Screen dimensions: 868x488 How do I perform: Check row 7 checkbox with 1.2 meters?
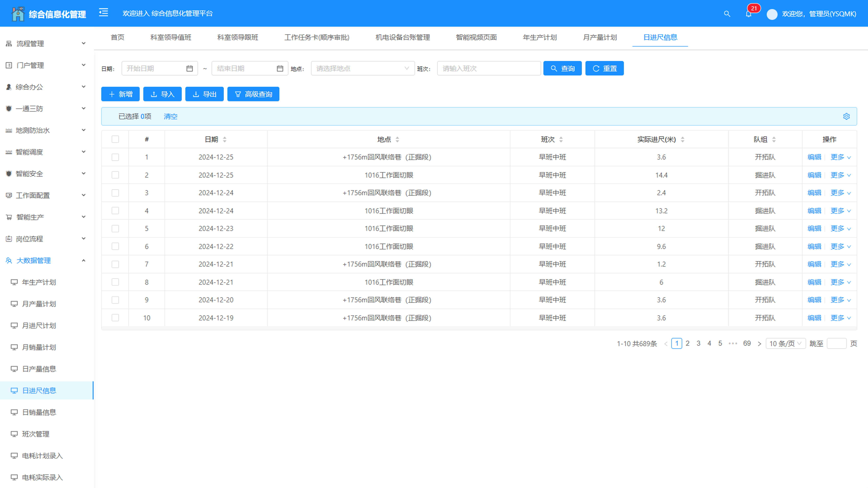coord(115,264)
